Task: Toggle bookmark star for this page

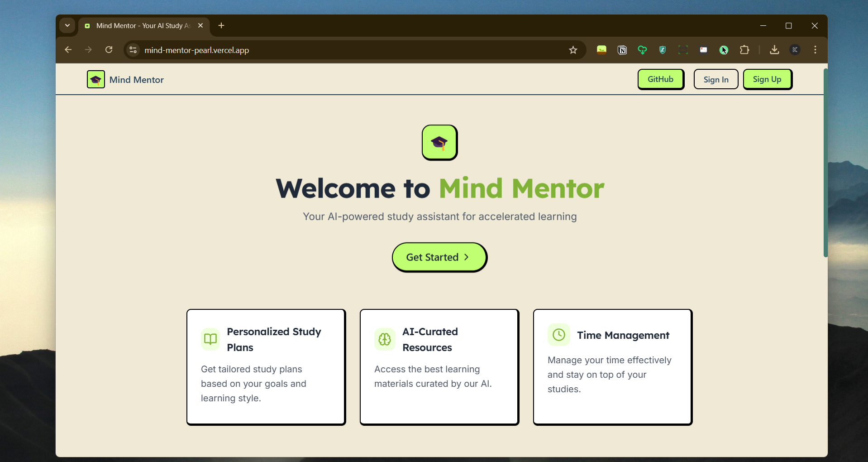Action: coord(573,50)
